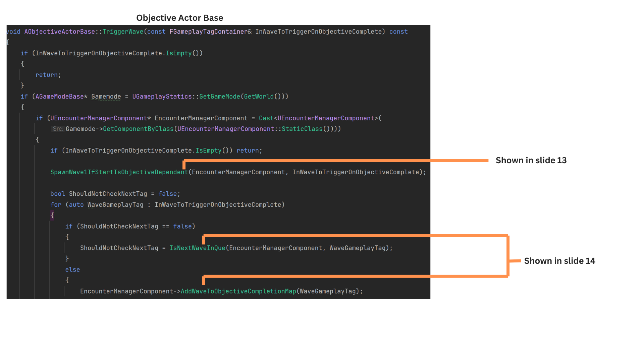
Task: Click the GetGameMode function call
Action: (220, 97)
